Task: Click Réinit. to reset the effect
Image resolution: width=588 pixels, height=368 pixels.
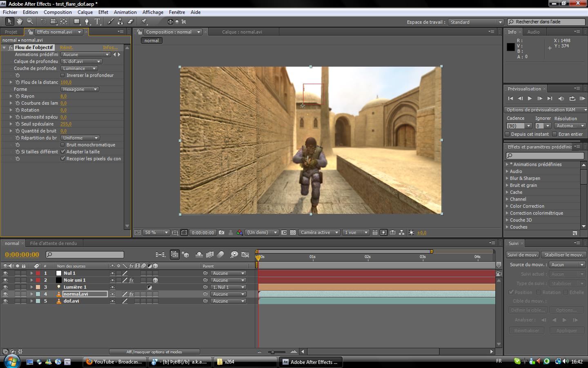Action: pos(67,47)
